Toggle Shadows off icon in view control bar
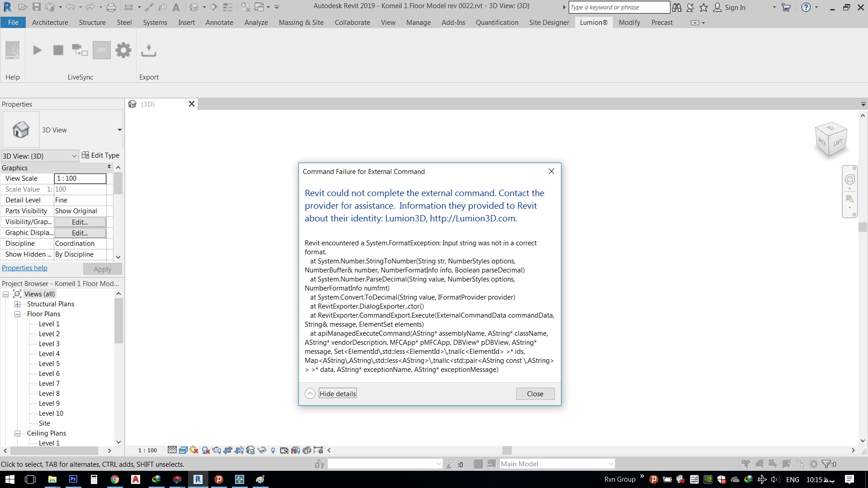868x488 pixels. [206, 450]
